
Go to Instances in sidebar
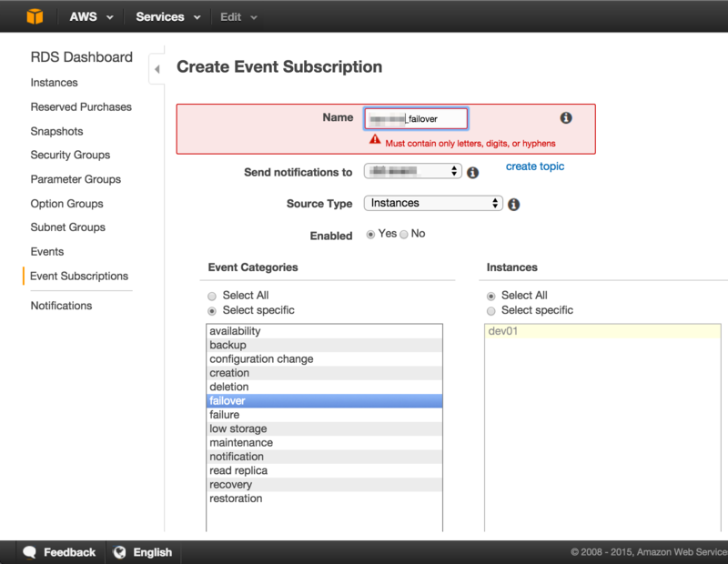tap(55, 83)
